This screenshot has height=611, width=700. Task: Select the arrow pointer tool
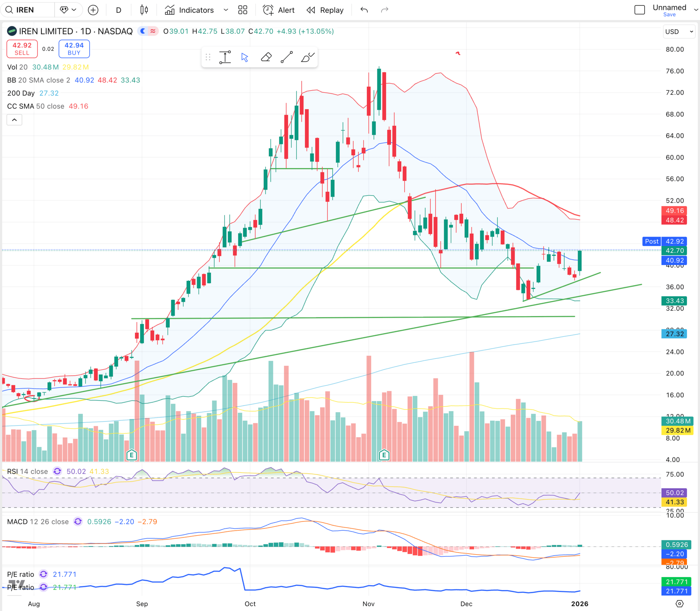245,57
